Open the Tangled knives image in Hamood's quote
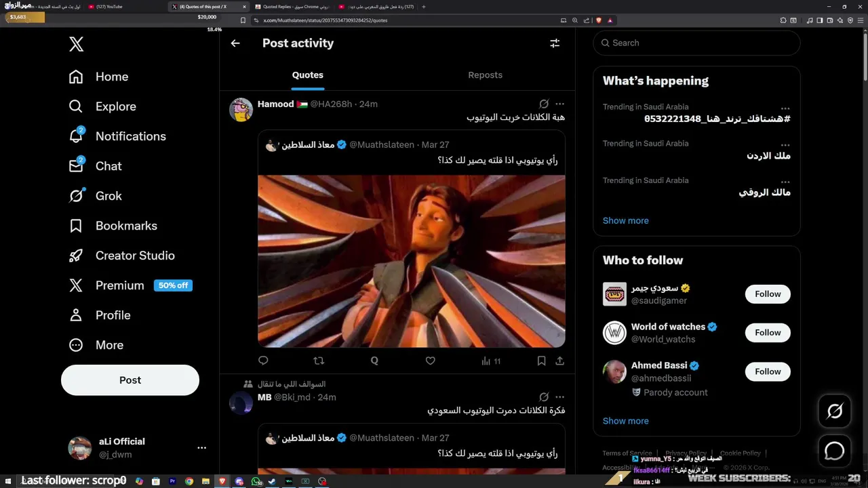Image resolution: width=868 pixels, height=488 pixels. pos(411,262)
